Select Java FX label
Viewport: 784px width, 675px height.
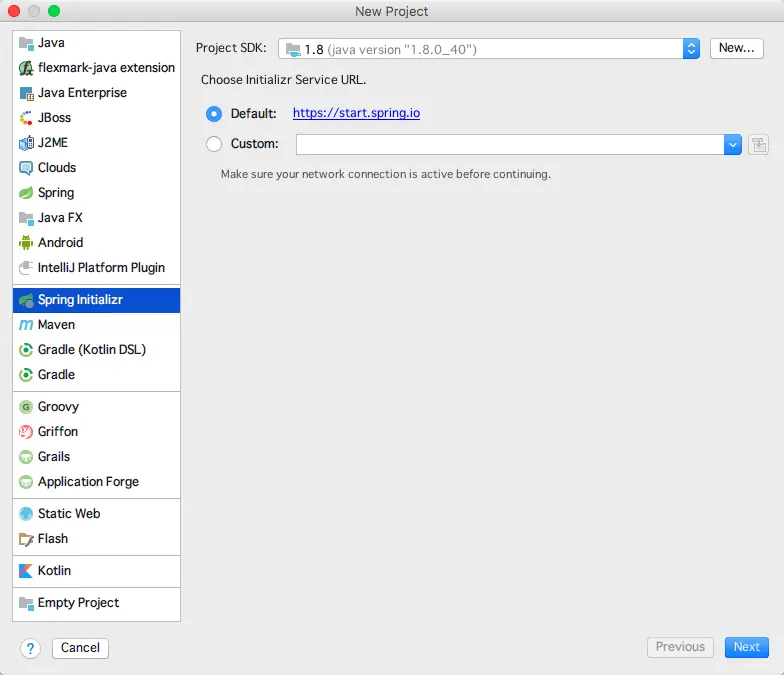coord(60,218)
